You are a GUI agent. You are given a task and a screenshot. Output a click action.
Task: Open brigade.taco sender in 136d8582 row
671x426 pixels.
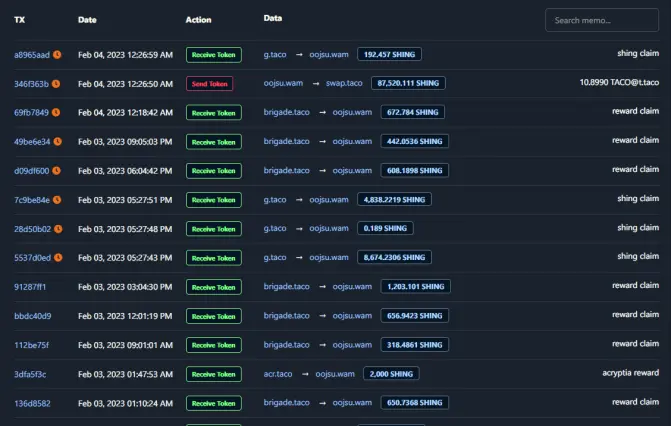click(x=286, y=402)
